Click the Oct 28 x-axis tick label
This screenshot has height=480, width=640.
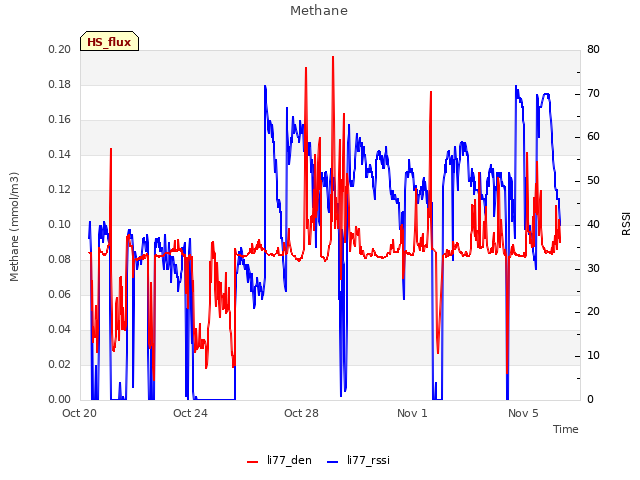301,413
